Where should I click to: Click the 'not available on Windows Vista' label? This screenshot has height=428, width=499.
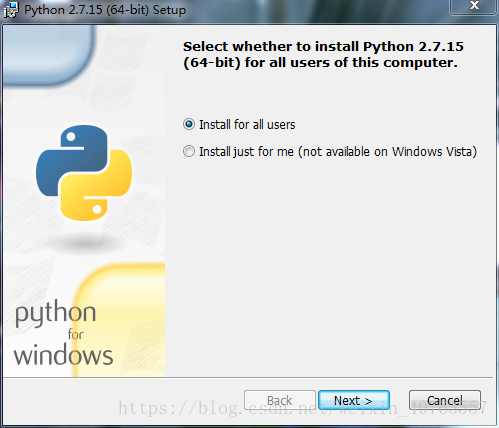tap(387, 152)
